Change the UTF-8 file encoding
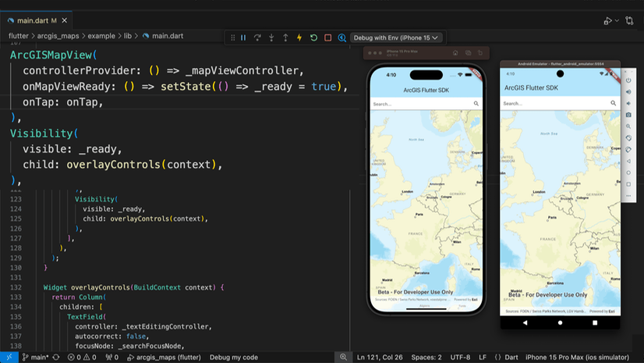This screenshot has height=363, width=644. [460, 358]
